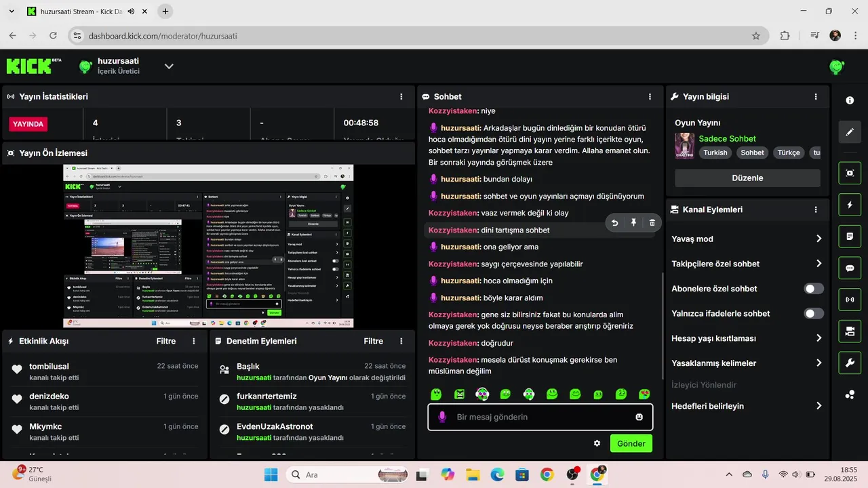Open File Explorer from the taskbar

tap(473, 474)
